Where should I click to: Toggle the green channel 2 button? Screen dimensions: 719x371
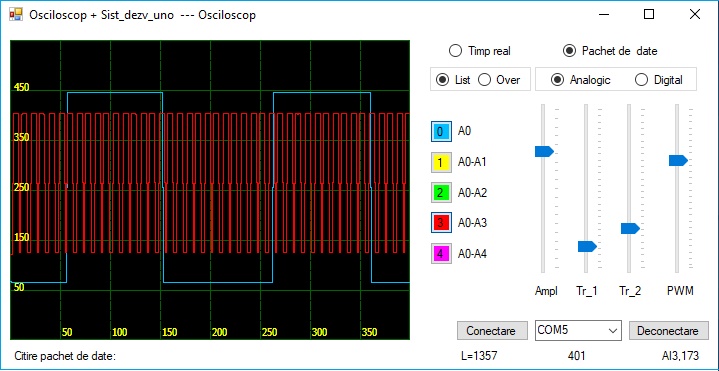441,193
